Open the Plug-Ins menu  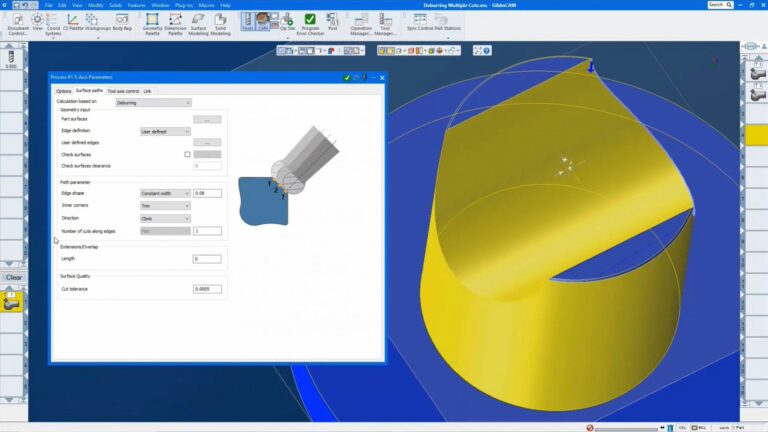click(184, 5)
